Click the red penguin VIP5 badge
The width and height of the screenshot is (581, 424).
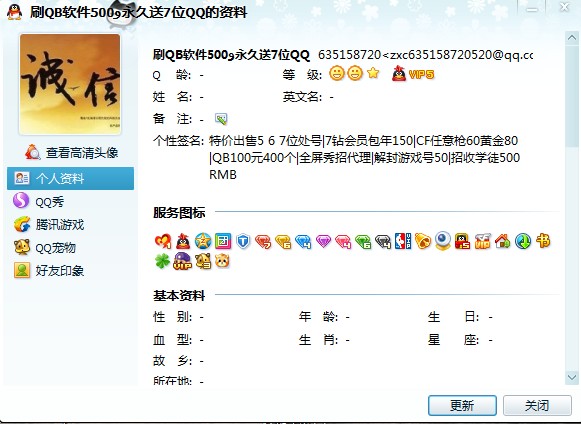point(413,74)
